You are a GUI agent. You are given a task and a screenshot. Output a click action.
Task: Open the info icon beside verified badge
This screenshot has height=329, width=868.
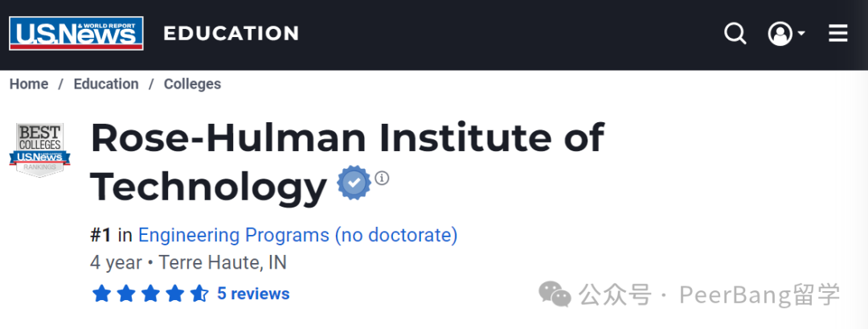pos(382,179)
